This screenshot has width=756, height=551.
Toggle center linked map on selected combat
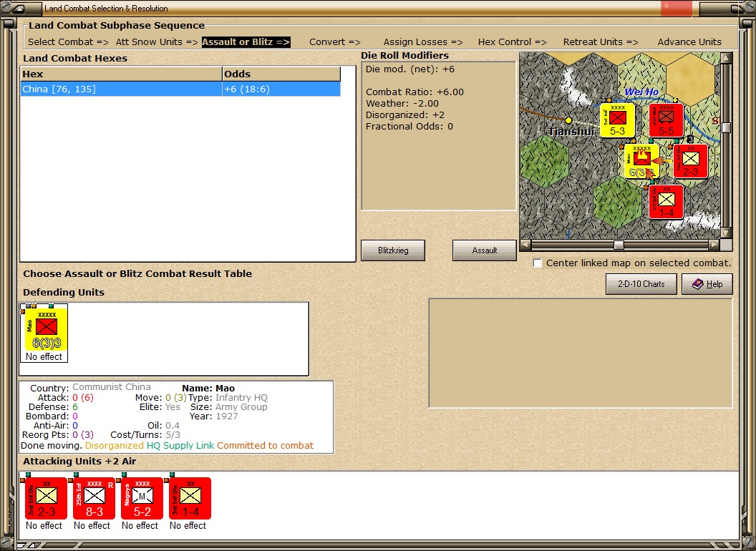tap(537, 263)
